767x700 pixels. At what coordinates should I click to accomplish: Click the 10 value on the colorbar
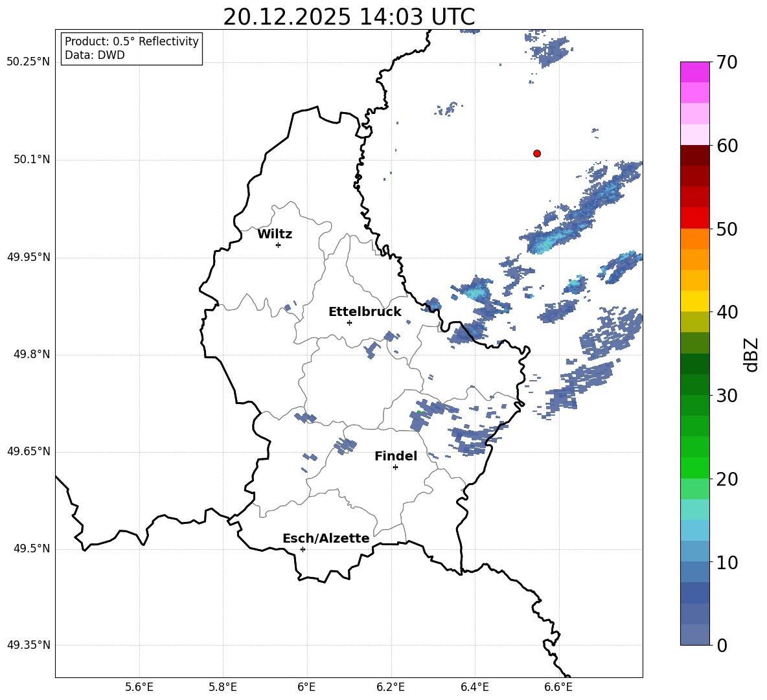click(726, 562)
